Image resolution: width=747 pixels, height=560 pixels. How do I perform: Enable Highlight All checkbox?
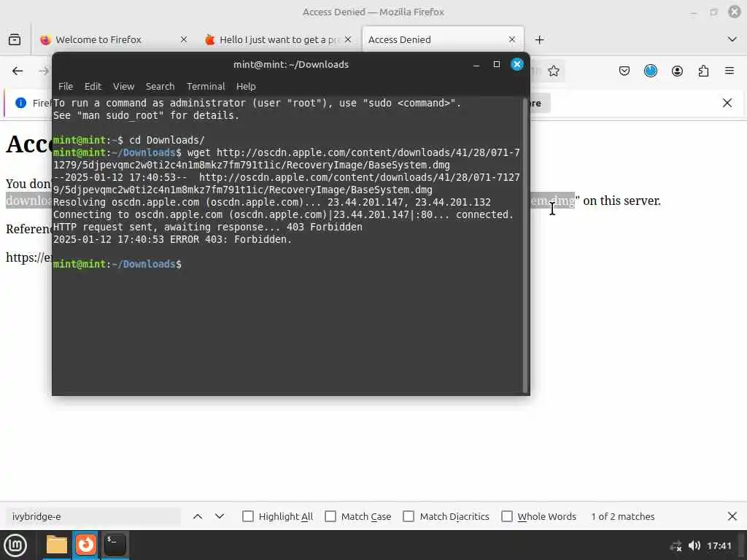pos(248,516)
